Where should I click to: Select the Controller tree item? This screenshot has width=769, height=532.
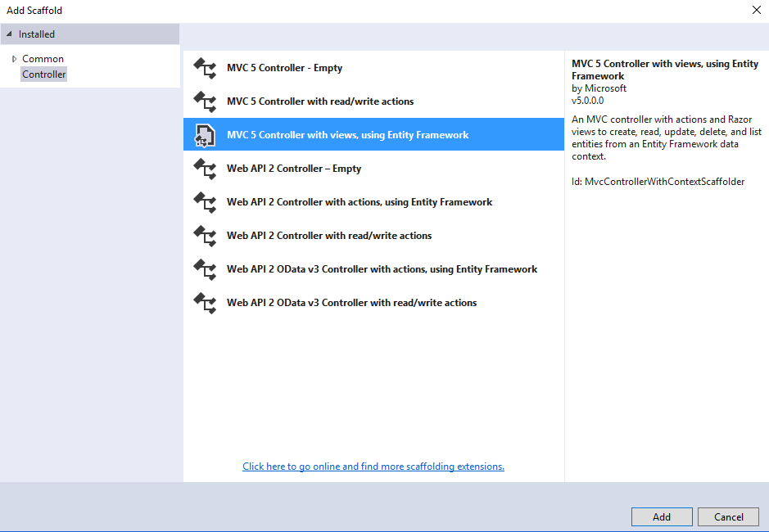[x=43, y=74]
